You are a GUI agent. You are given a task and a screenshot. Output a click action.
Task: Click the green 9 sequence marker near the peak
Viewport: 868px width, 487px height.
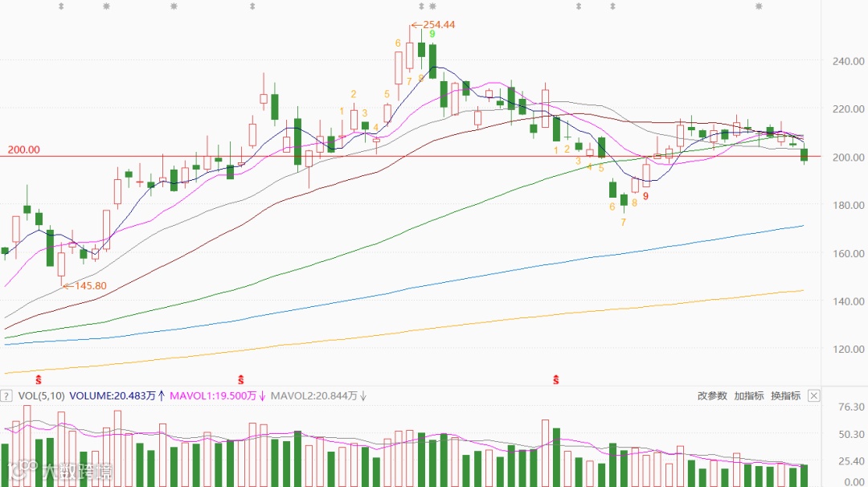tap(432, 35)
